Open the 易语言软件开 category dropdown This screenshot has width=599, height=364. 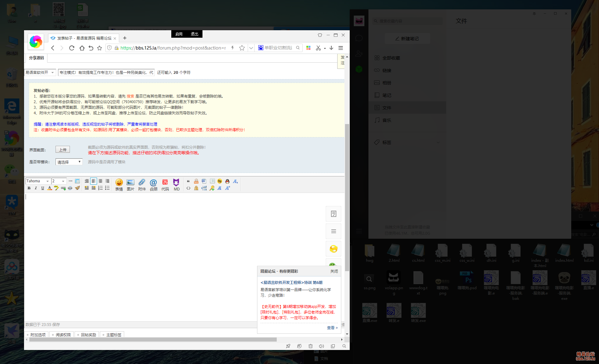point(40,73)
